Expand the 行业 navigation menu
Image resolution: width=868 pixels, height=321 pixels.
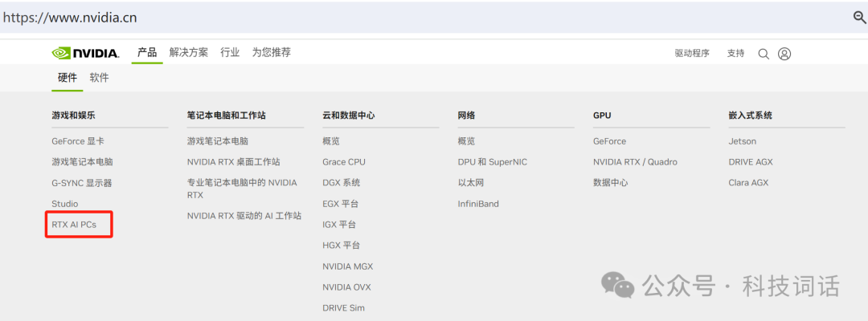pos(230,52)
